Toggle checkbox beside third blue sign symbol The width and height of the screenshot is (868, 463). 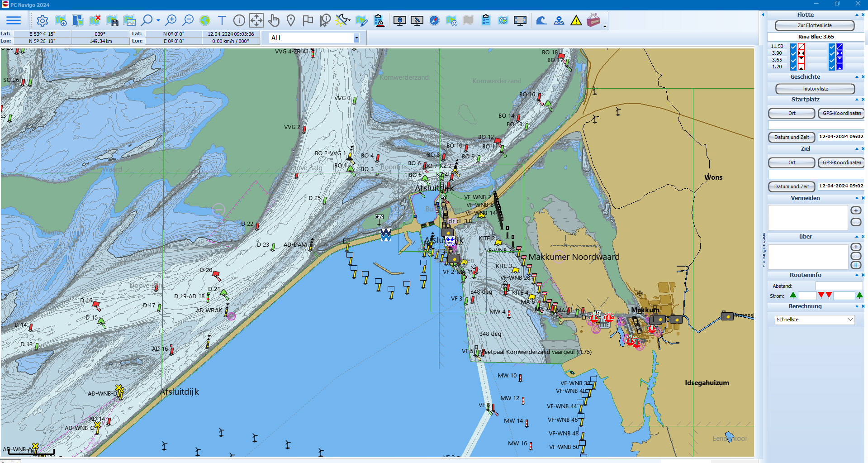(832, 60)
